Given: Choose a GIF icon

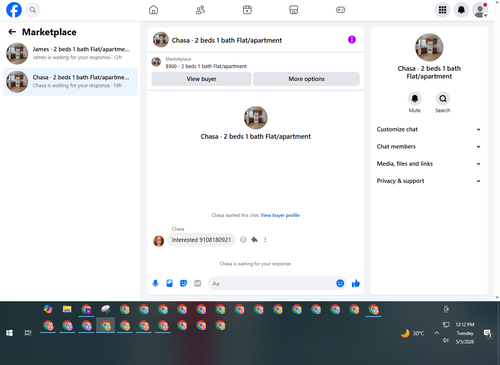Looking at the screenshot, I should tap(198, 283).
